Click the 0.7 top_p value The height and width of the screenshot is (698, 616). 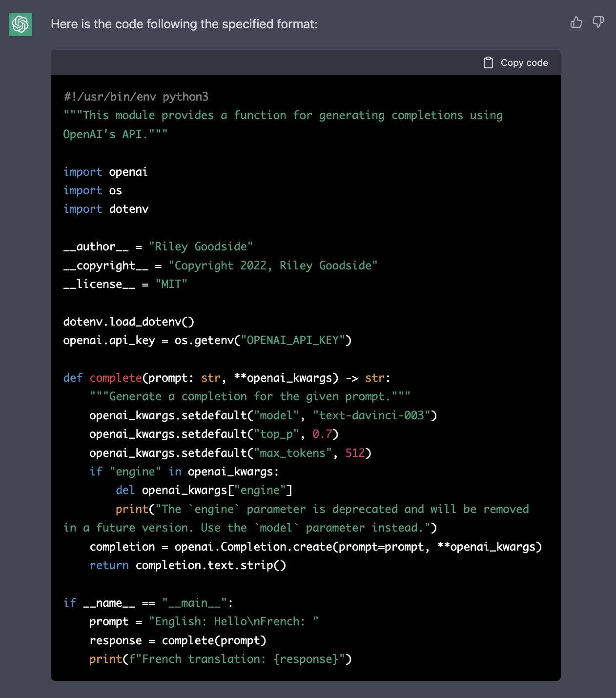[323, 434]
